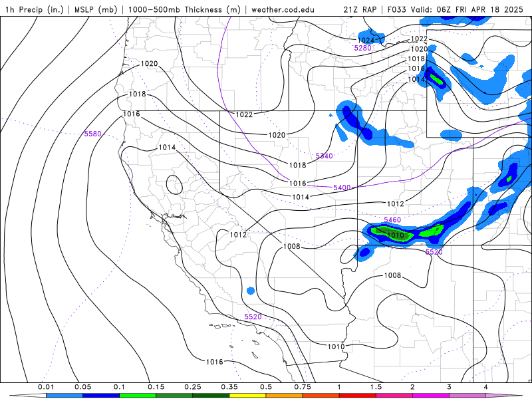This screenshot has width=532, height=399.
Task: Click 'F033 Valid: 06Z FRI APR 18 2025'
Action: point(455,9)
